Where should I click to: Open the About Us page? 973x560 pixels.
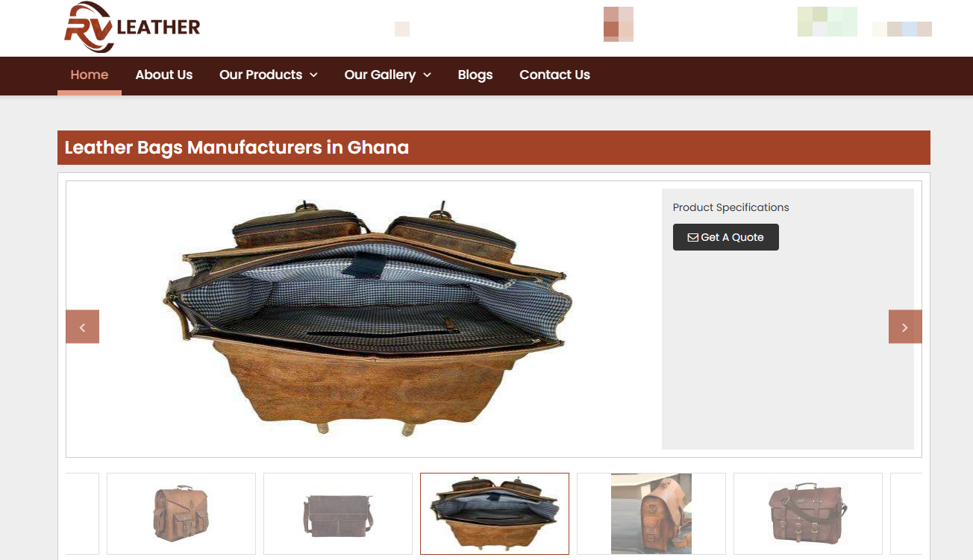click(164, 75)
